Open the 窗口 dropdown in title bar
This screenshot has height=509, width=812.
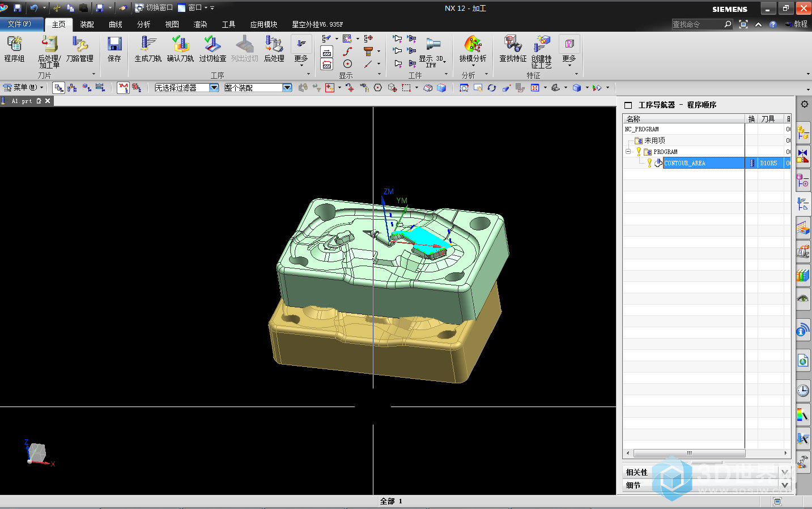pos(193,7)
